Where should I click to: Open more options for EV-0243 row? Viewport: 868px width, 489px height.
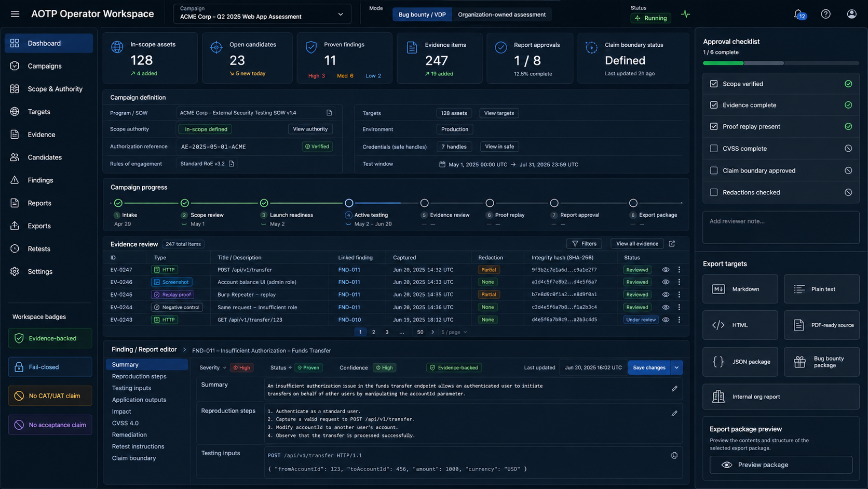pyautogui.click(x=679, y=320)
